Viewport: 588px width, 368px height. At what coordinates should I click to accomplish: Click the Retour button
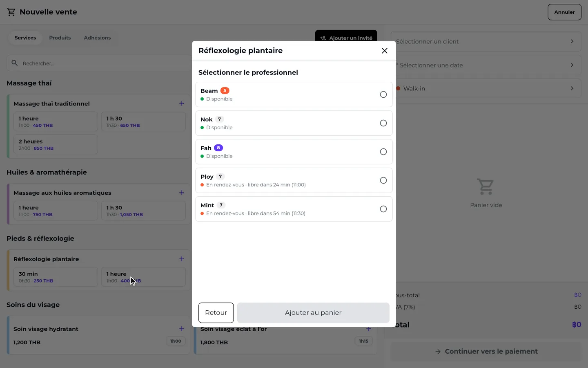click(x=216, y=313)
